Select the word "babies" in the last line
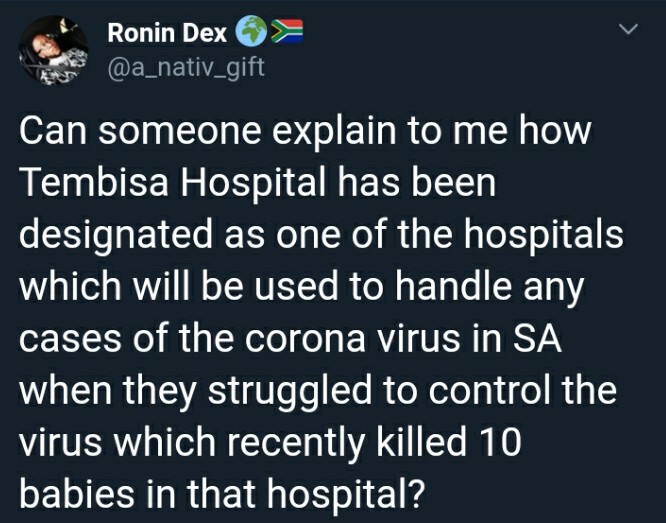The height and width of the screenshot is (523, 666). click(77, 493)
